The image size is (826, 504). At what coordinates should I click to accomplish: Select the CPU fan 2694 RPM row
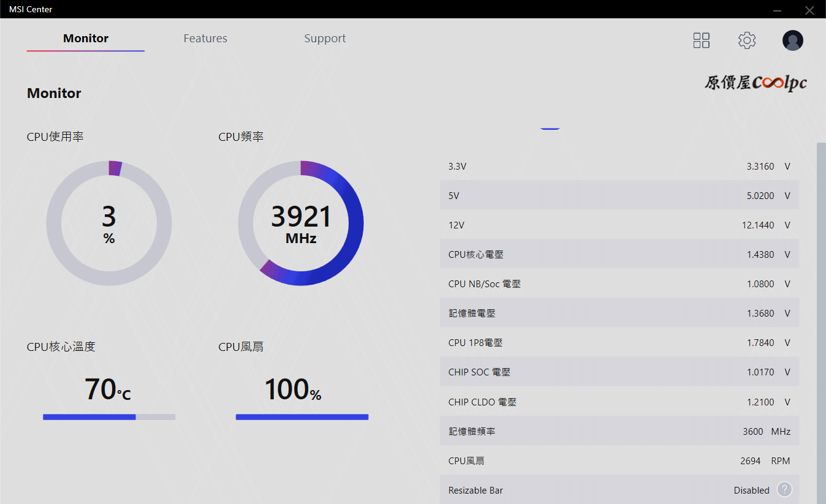tap(619, 461)
